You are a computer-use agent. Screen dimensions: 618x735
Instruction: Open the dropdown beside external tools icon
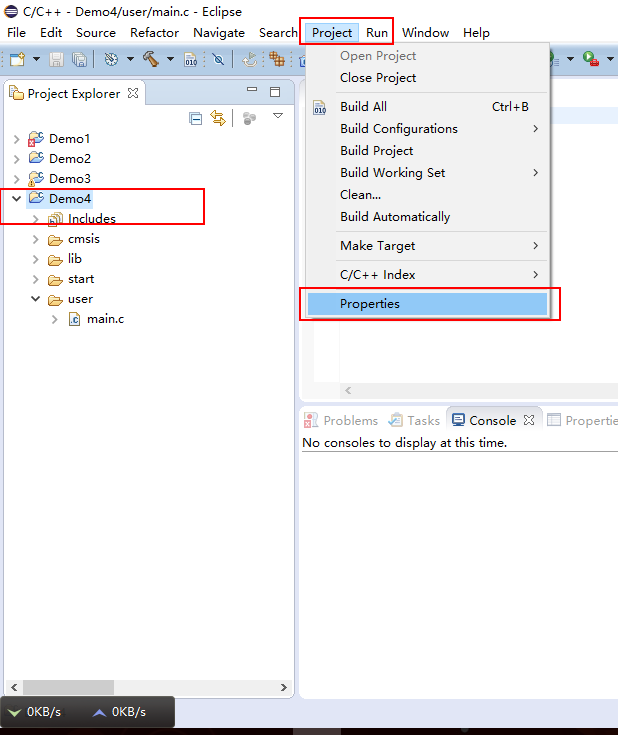click(610, 59)
